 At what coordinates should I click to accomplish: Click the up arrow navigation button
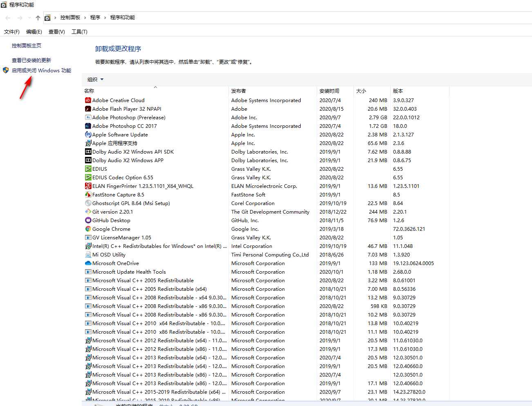(x=38, y=18)
